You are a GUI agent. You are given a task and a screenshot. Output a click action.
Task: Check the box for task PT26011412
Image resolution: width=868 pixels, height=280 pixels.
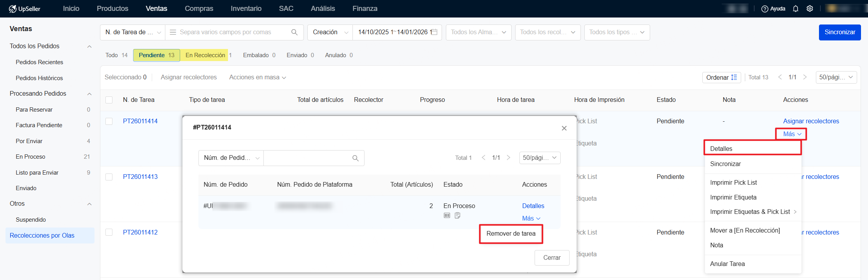109,232
